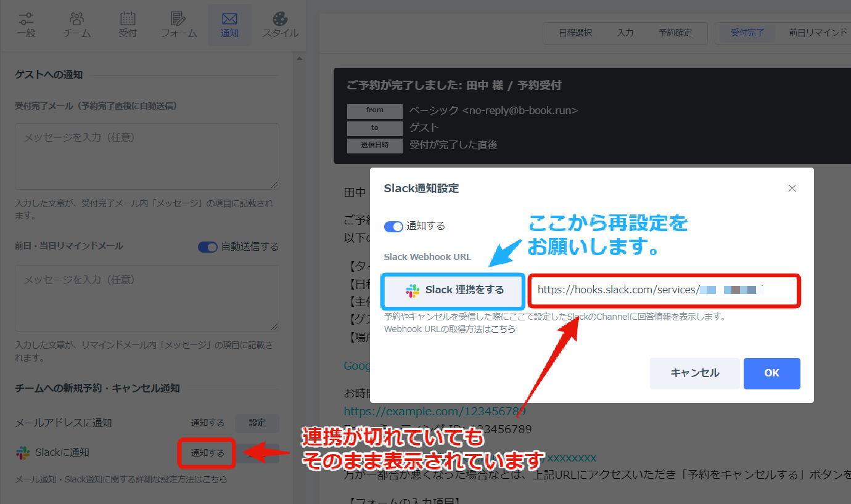Cancel the Slack通知設定 dialog

pyautogui.click(x=695, y=373)
